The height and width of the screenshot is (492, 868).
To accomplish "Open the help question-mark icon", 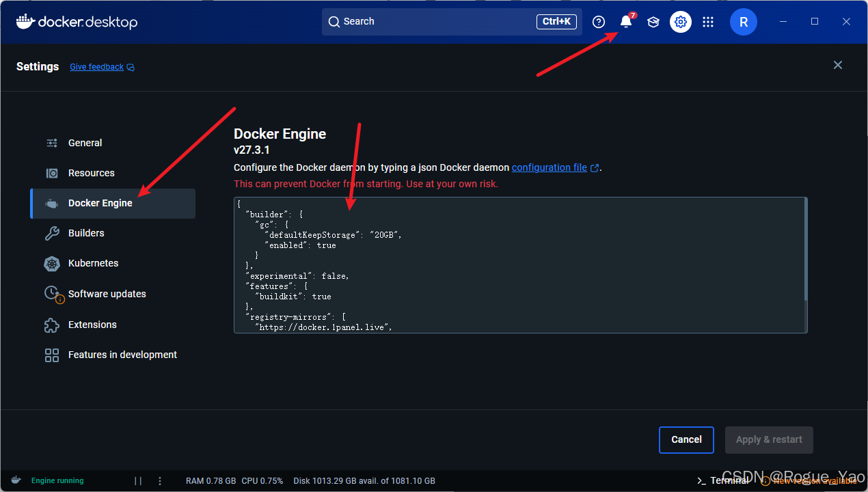I will point(599,22).
